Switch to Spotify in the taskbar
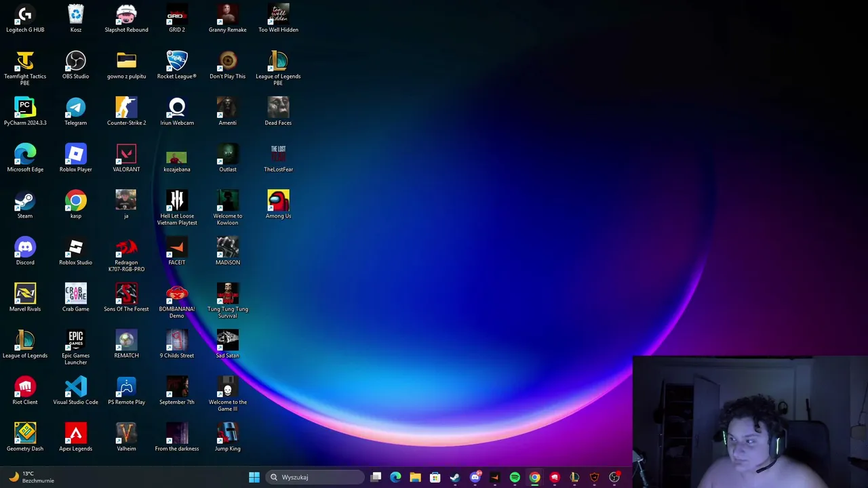 click(x=515, y=477)
